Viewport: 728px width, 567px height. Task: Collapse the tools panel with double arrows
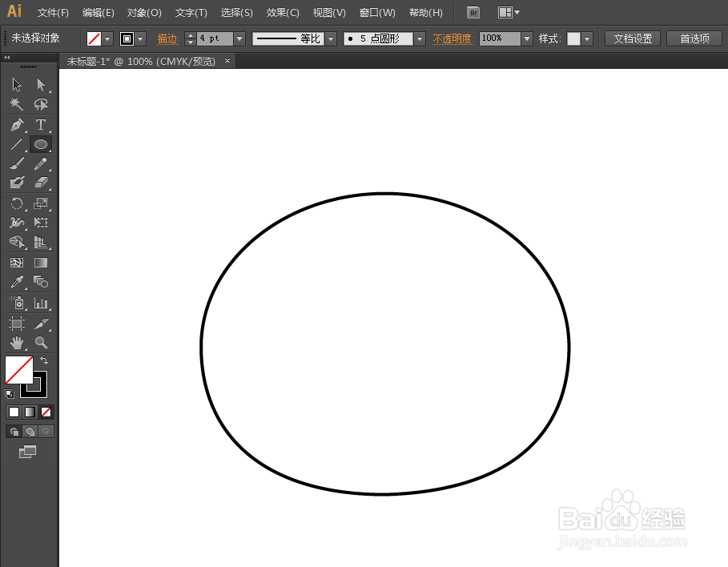tap(6, 57)
